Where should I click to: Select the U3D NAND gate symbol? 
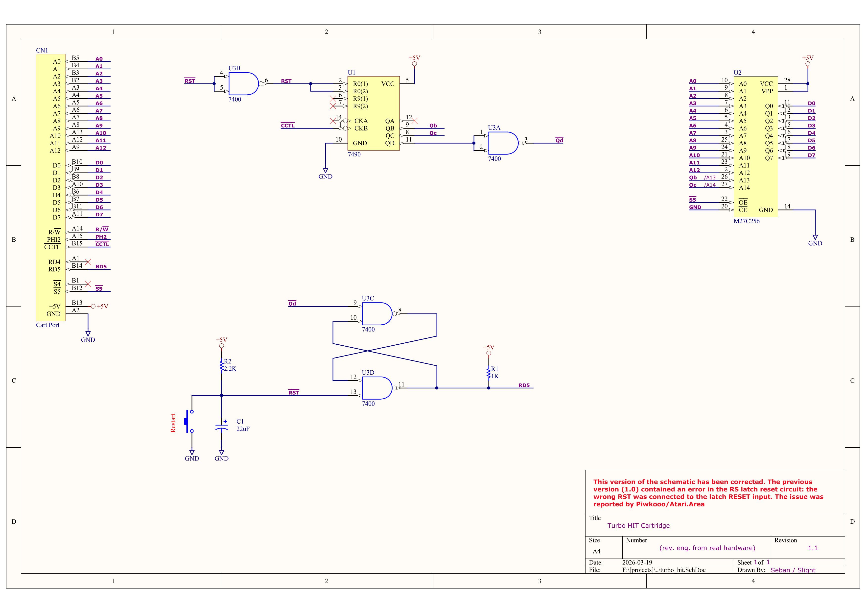point(376,388)
